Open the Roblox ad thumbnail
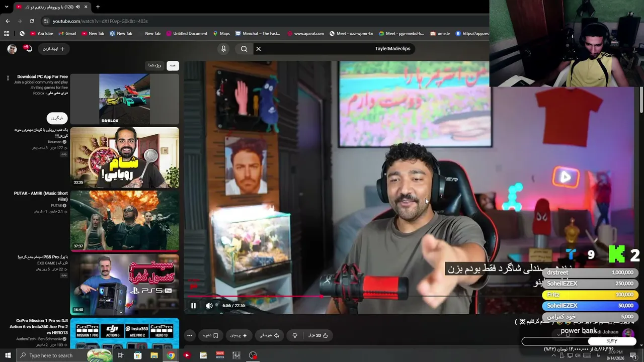 tap(124, 99)
